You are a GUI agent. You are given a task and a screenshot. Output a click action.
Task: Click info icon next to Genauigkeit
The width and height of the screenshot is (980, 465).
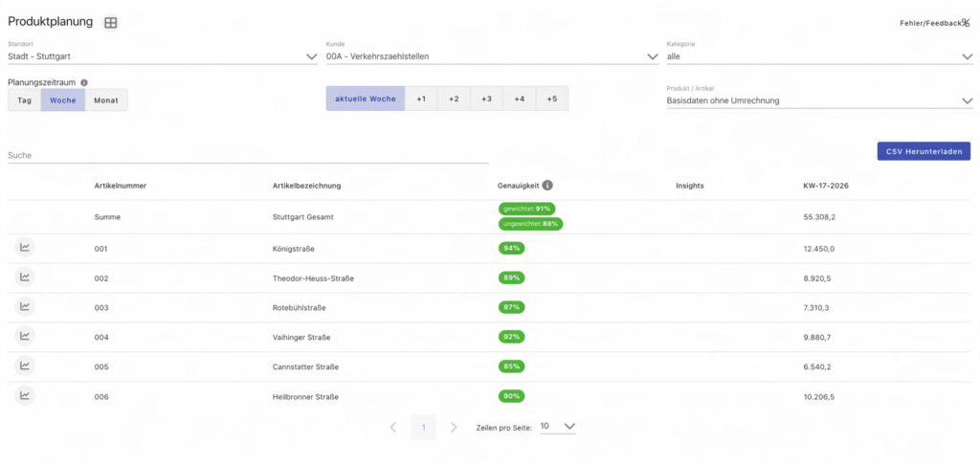click(547, 186)
